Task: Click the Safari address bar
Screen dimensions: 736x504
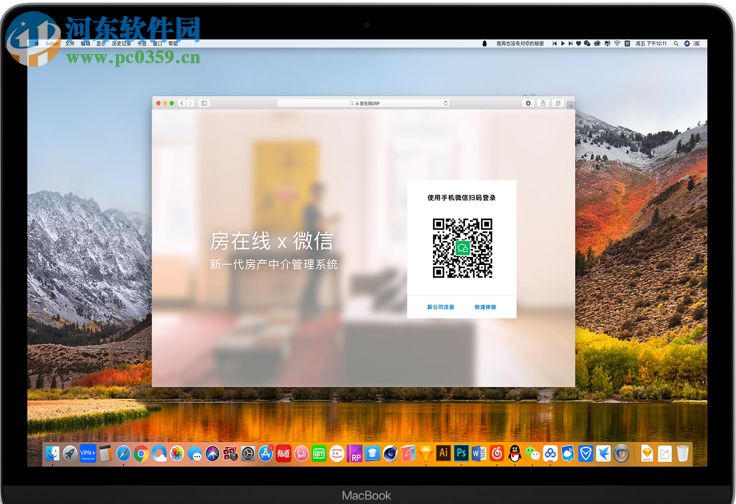Action: point(363,103)
